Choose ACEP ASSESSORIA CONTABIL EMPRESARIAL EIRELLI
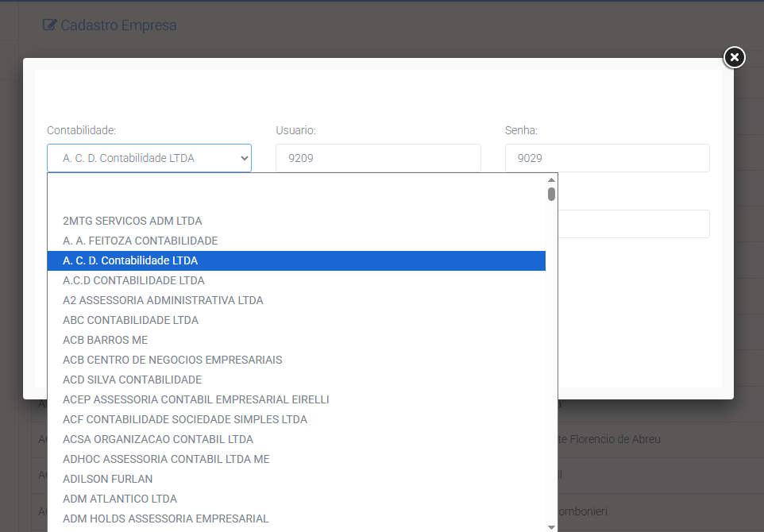 195,399
